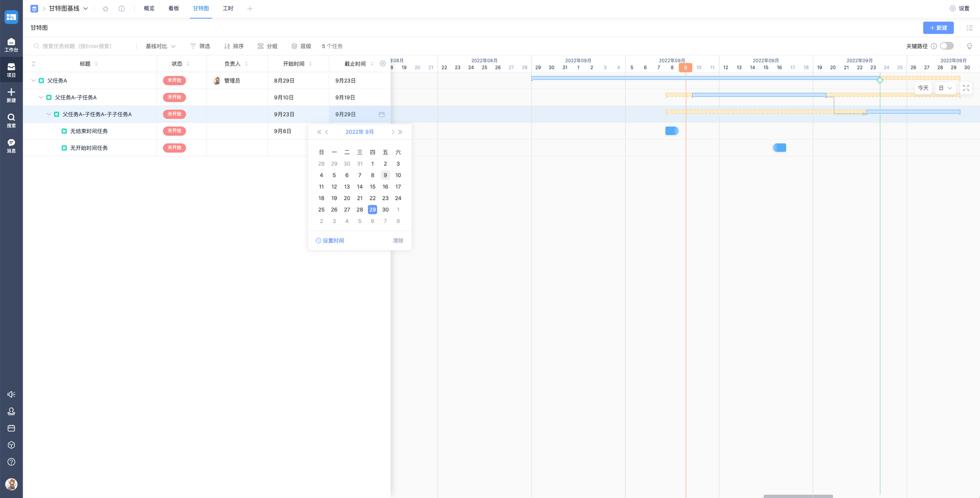Go to next month in date picker
The image size is (980, 498).
pos(392,132)
